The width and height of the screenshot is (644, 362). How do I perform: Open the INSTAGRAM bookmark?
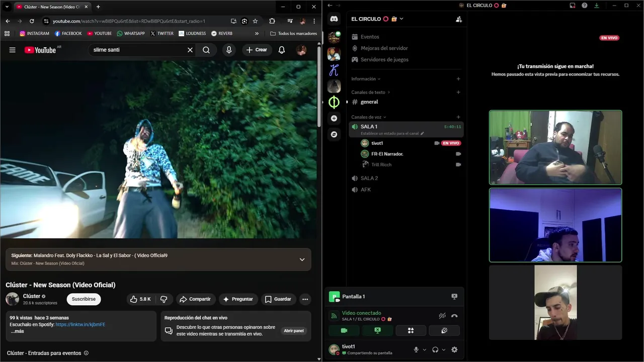click(x=34, y=34)
